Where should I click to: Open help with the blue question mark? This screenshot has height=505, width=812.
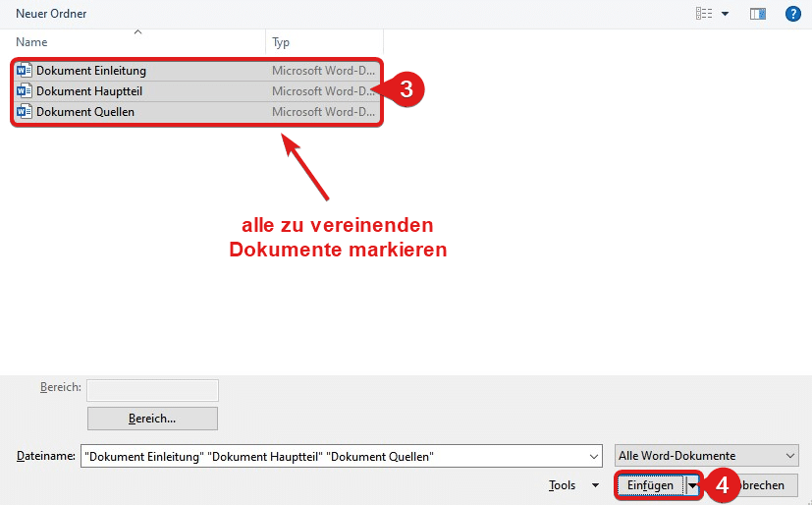tap(792, 14)
